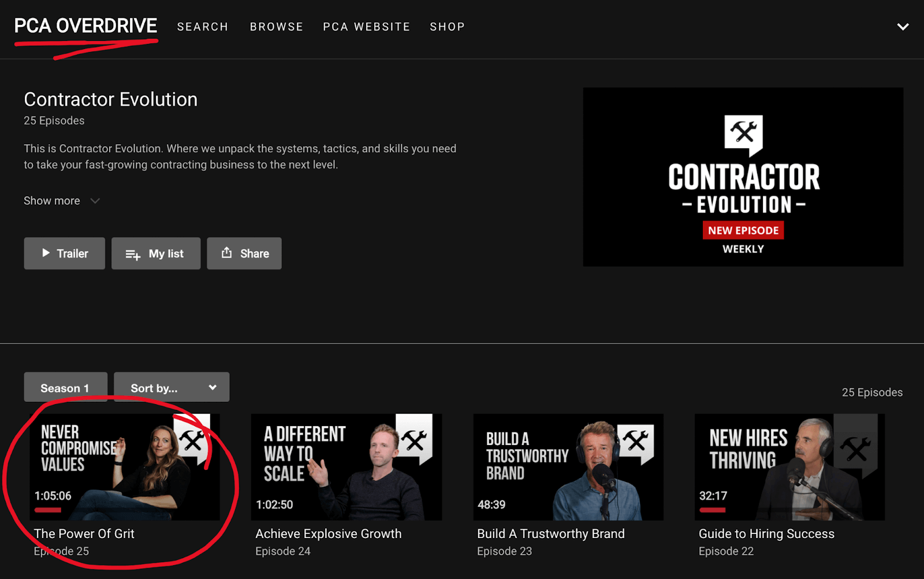The width and height of the screenshot is (924, 579).
Task: Open A Different Way To Scale thumbnail
Action: click(346, 467)
